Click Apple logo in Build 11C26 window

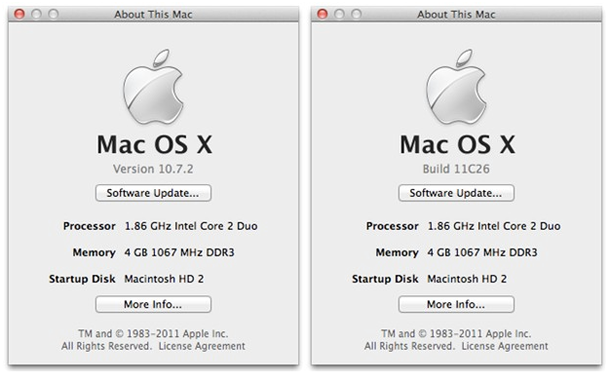click(x=456, y=87)
